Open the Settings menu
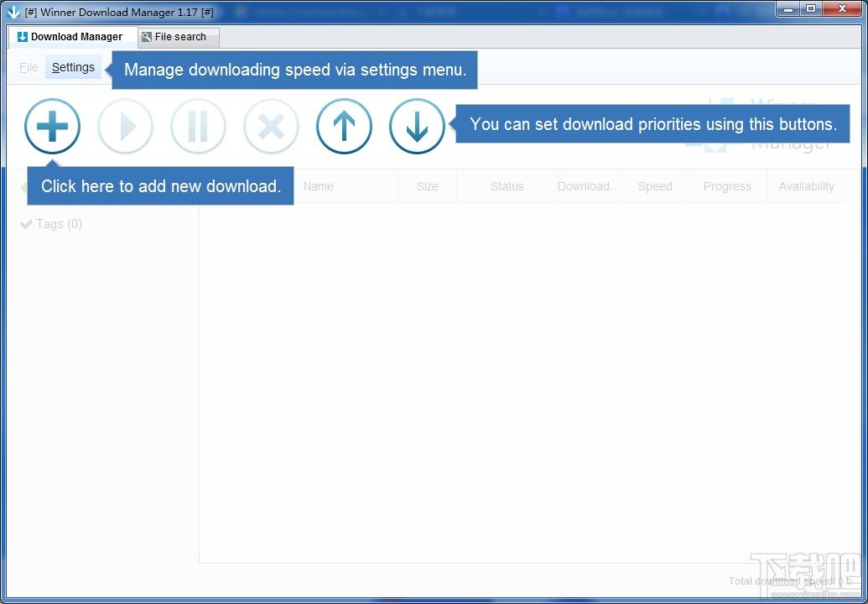Viewport: 868px width, 604px height. (x=73, y=68)
